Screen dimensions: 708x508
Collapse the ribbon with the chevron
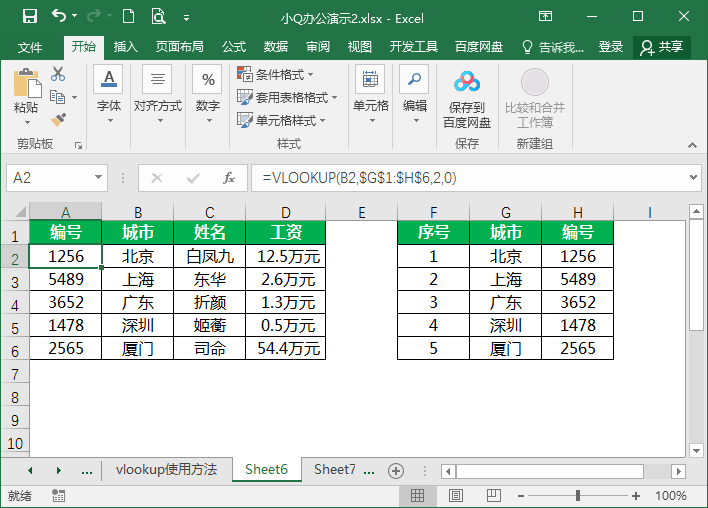point(692,145)
